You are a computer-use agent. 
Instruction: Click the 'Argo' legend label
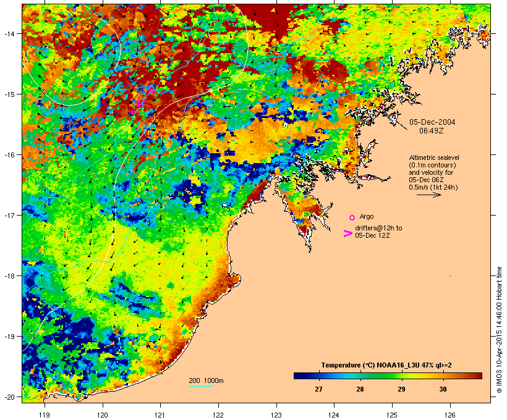pos(367,216)
